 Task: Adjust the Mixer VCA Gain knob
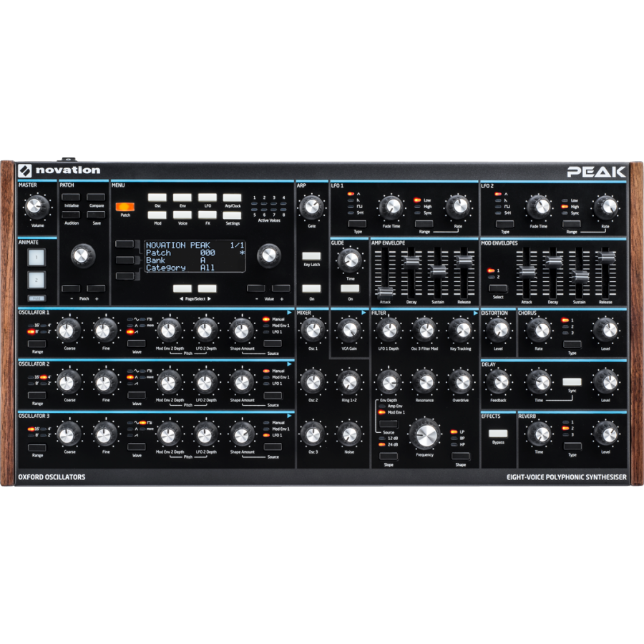pos(349,330)
